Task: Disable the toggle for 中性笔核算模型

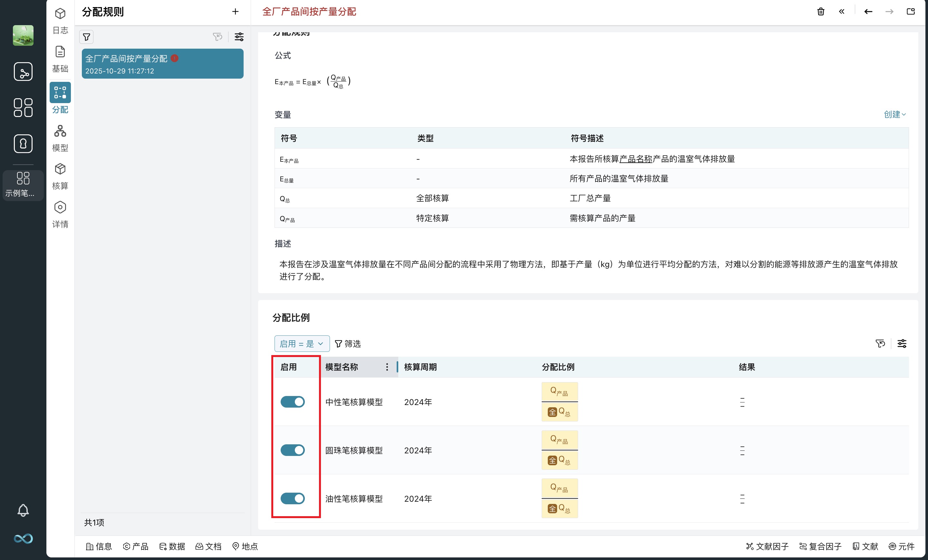Action: tap(293, 402)
